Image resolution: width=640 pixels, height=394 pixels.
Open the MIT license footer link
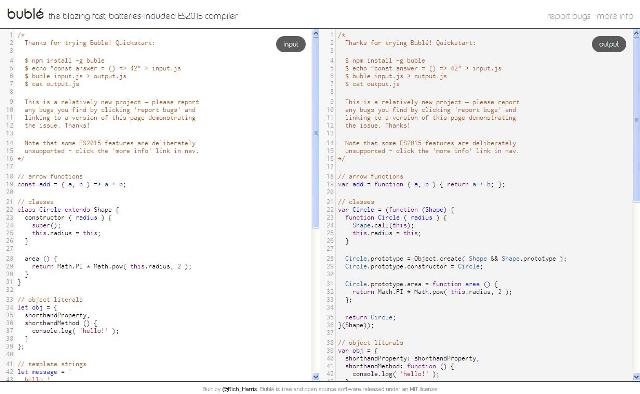click(423, 389)
